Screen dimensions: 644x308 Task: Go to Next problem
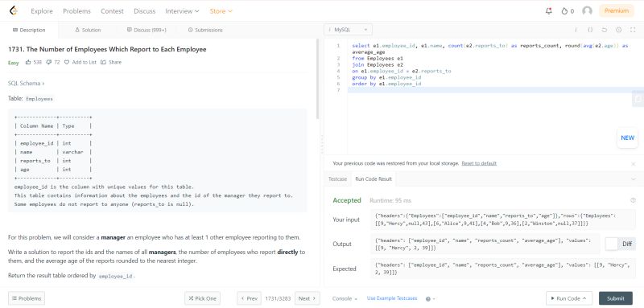308,298
